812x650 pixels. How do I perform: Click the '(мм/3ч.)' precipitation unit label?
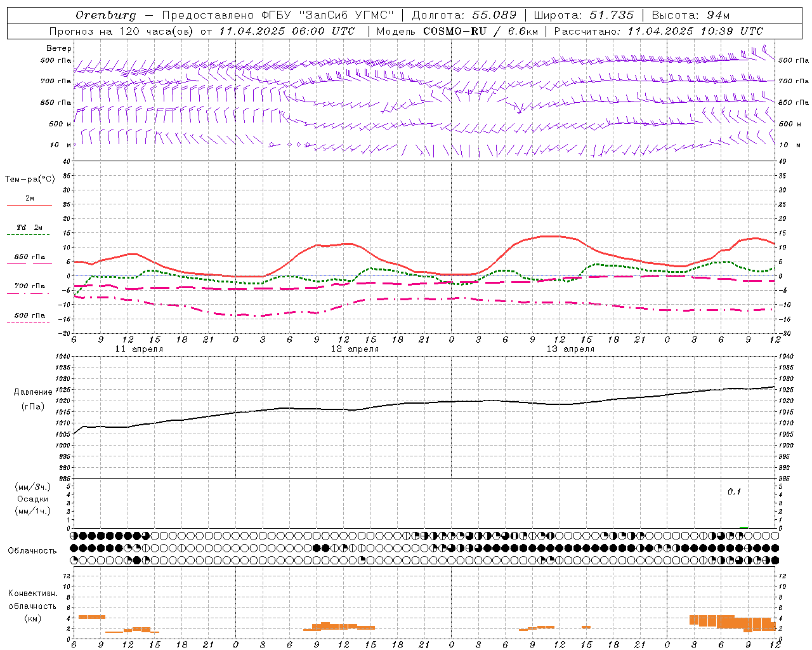32,487
